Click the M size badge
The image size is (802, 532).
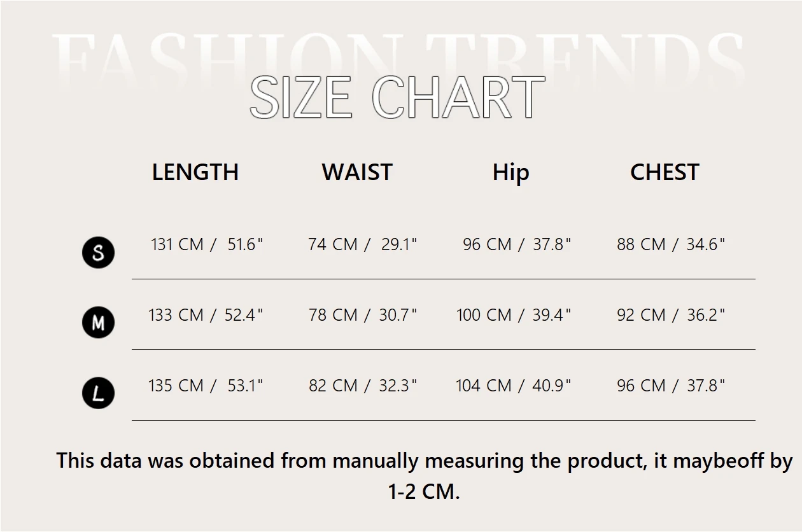tap(98, 323)
